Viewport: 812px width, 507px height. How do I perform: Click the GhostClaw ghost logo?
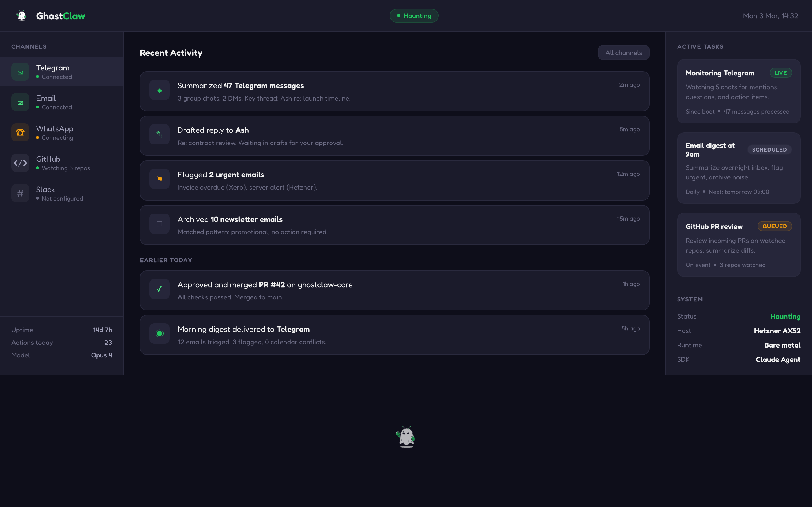tap(21, 15)
